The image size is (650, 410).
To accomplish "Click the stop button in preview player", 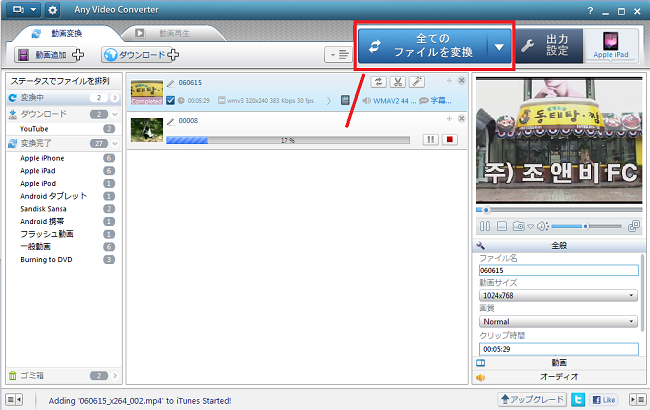I will click(502, 226).
